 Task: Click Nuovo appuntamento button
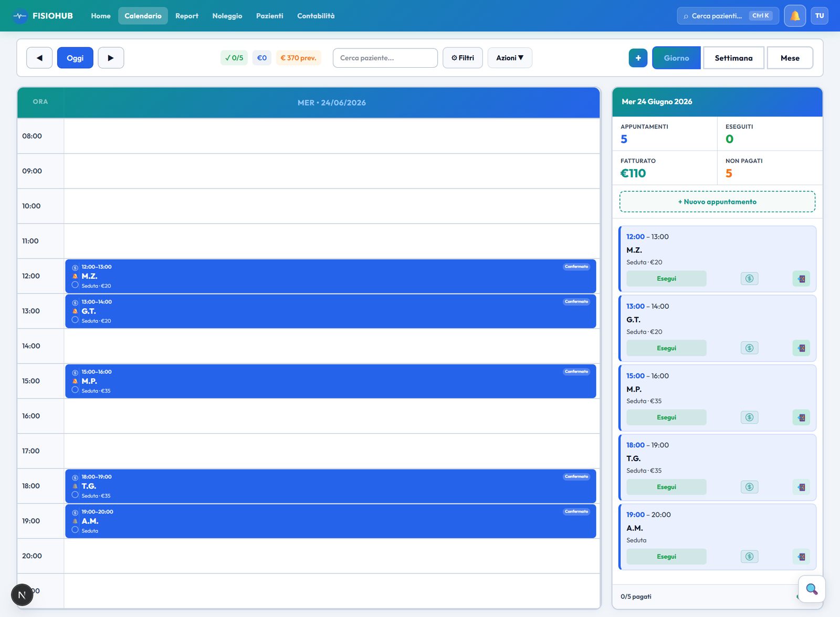click(x=717, y=202)
